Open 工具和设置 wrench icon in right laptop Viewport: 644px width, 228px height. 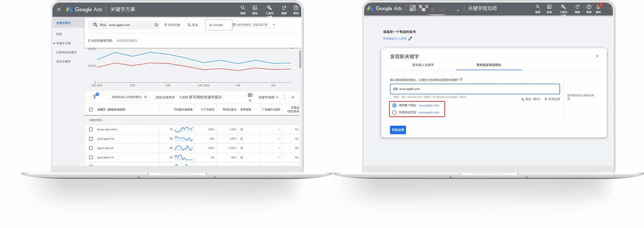563,7
